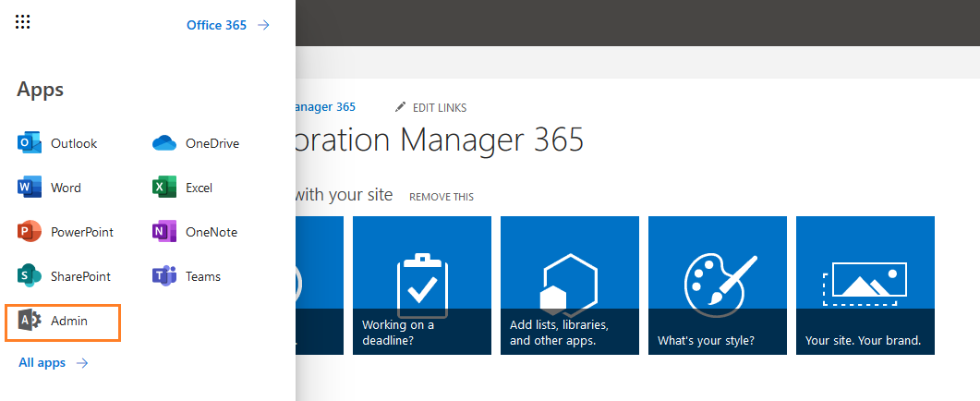The height and width of the screenshot is (401, 980).
Task: Go to the SharePoint app
Action: click(x=64, y=276)
